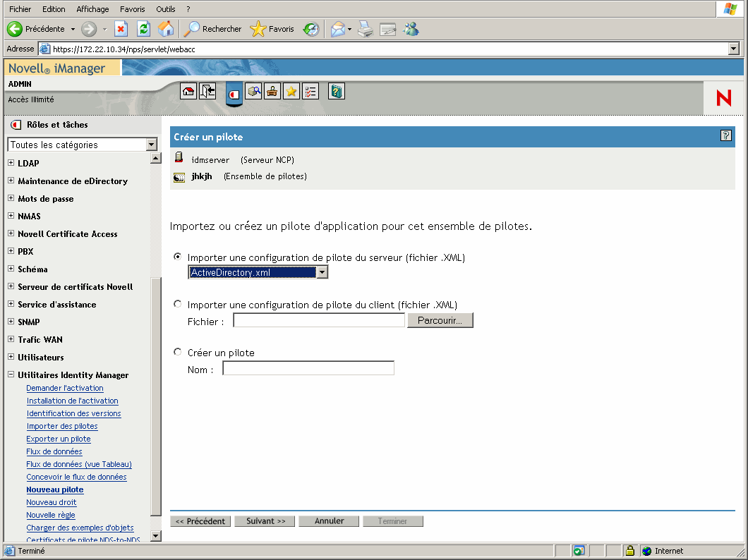Choose 'Importer une configuration de pilote du client'
The width and height of the screenshot is (748, 560).
[177, 304]
